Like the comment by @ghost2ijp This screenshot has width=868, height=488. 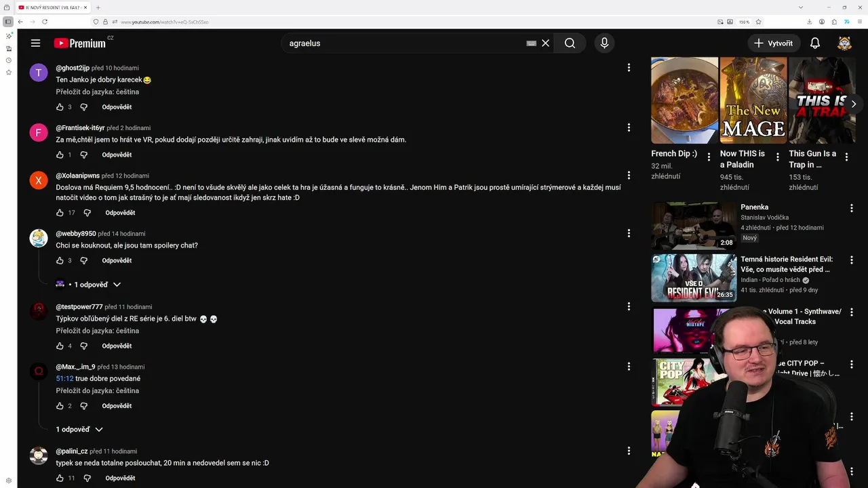60,107
